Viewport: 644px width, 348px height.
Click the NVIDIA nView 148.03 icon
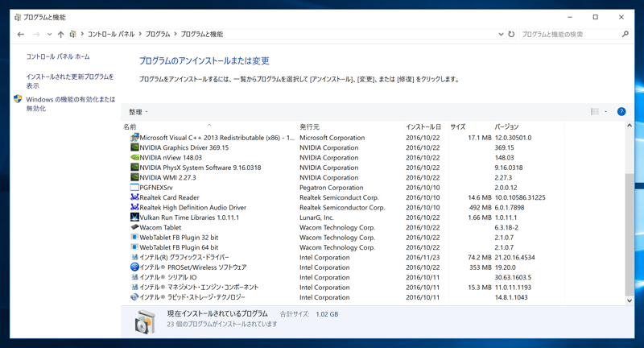pos(134,157)
